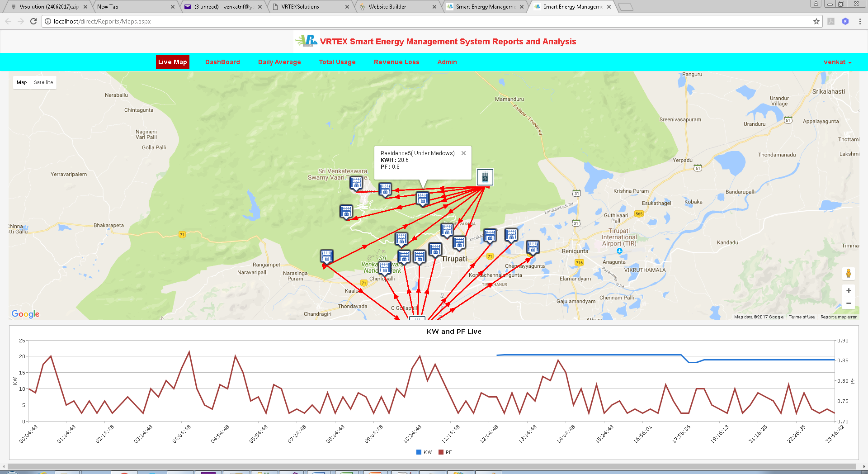This screenshot has width=868, height=474.
Task: Switch map to Satellite view
Action: [43, 82]
